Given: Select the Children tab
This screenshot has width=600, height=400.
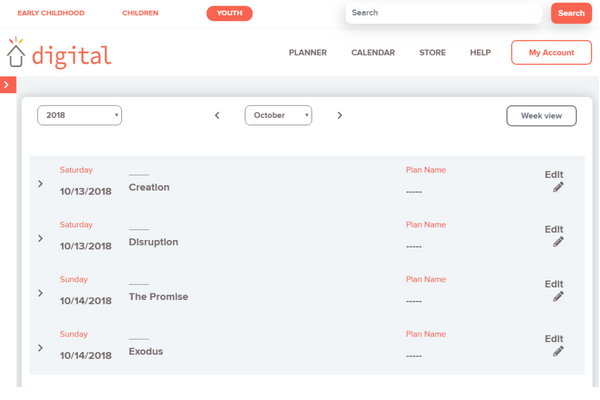Looking at the screenshot, I should (x=140, y=13).
